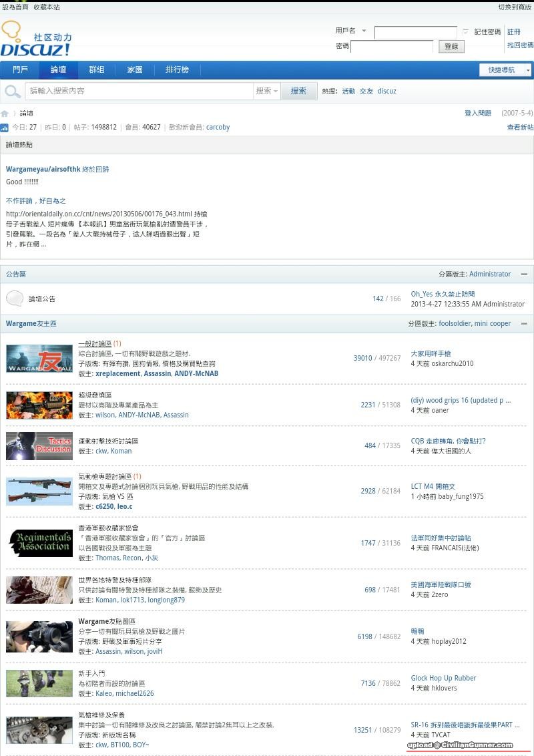Click the 查看新帖 link
Screen dimensions: 534x756
click(x=520, y=128)
